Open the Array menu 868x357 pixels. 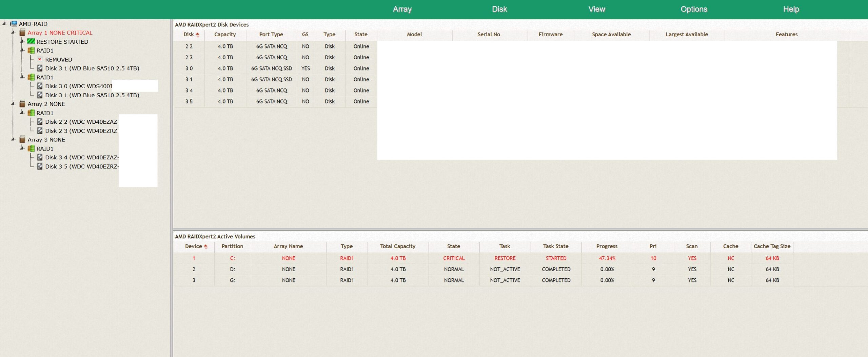pyautogui.click(x=402, y=9)
